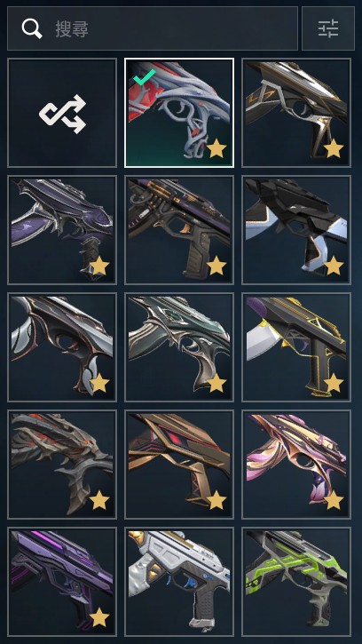Select the gray dragon-head gun skin
This screenshot has height=644, width=362.
(x=62, y=464)
